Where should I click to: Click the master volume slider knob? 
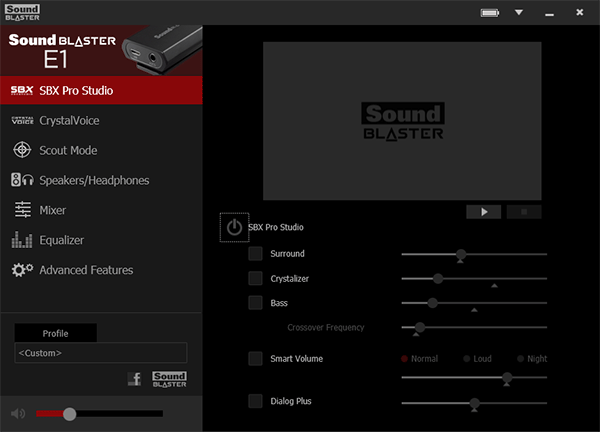[69, 414]
